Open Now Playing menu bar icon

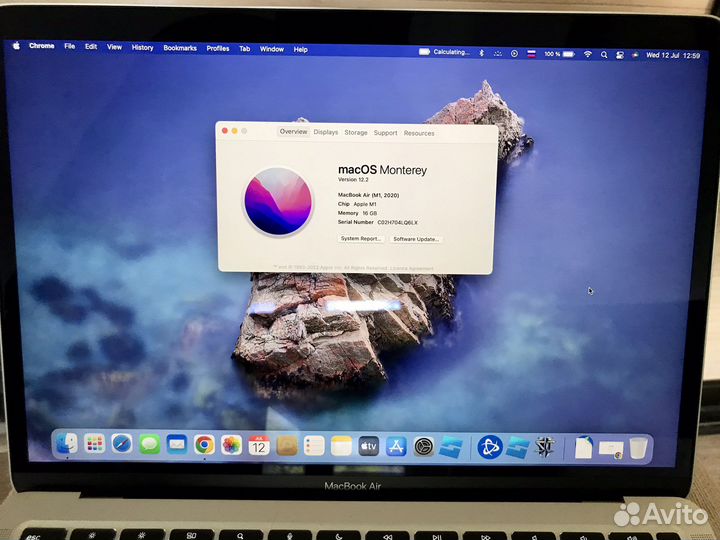(514, 54)
